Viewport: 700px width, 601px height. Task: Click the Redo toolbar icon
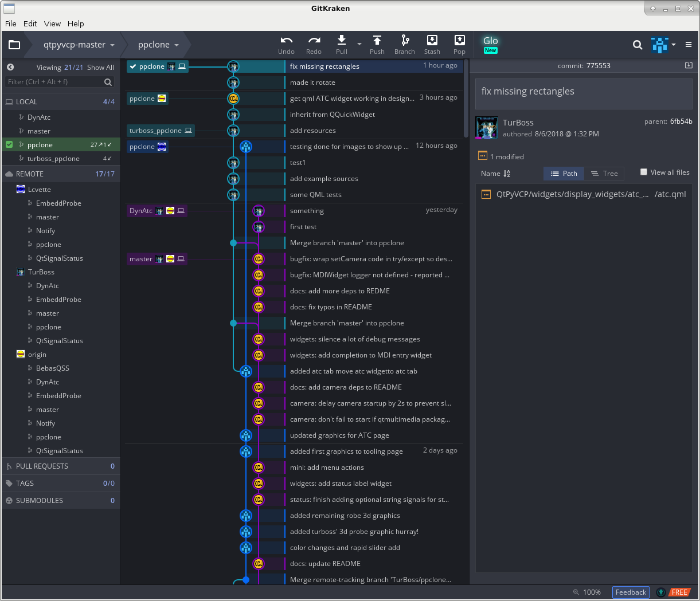coord(314,40)
